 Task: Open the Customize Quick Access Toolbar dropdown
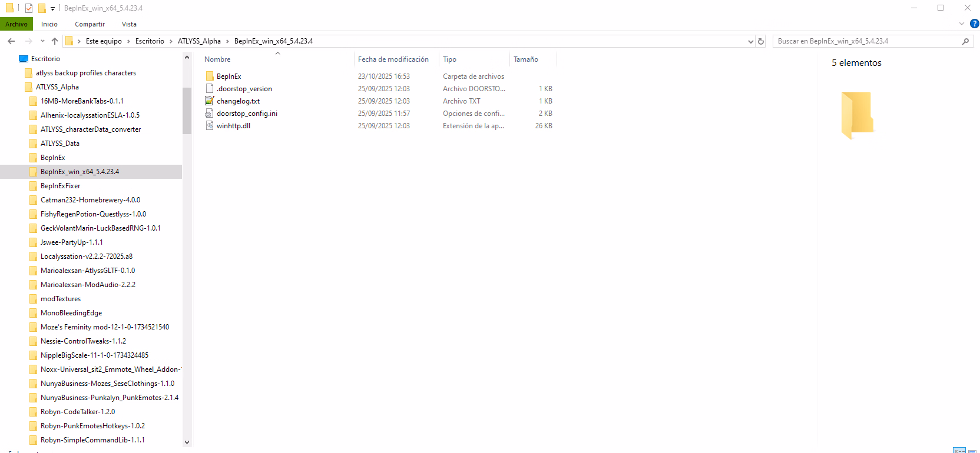pos(52,9)
